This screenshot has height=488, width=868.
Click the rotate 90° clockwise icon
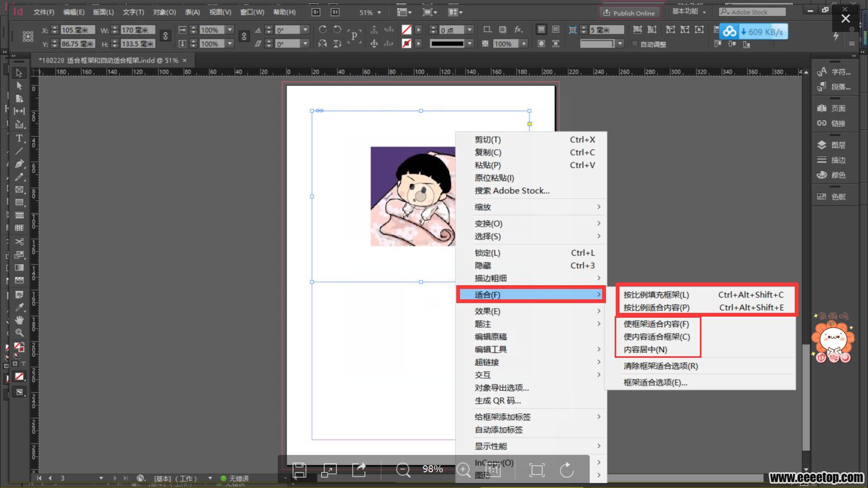pos(323,29)
